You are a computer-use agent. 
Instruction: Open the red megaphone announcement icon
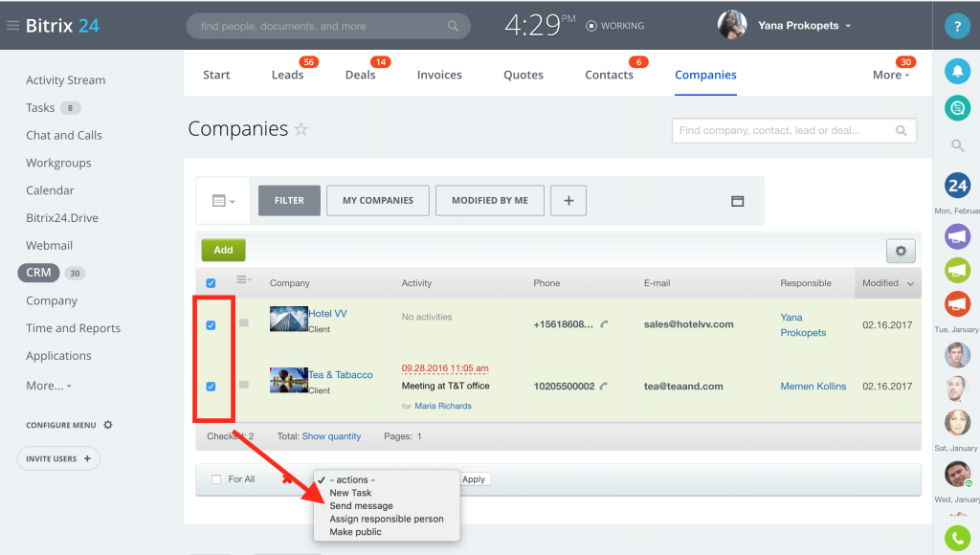(x=957, y=303)
